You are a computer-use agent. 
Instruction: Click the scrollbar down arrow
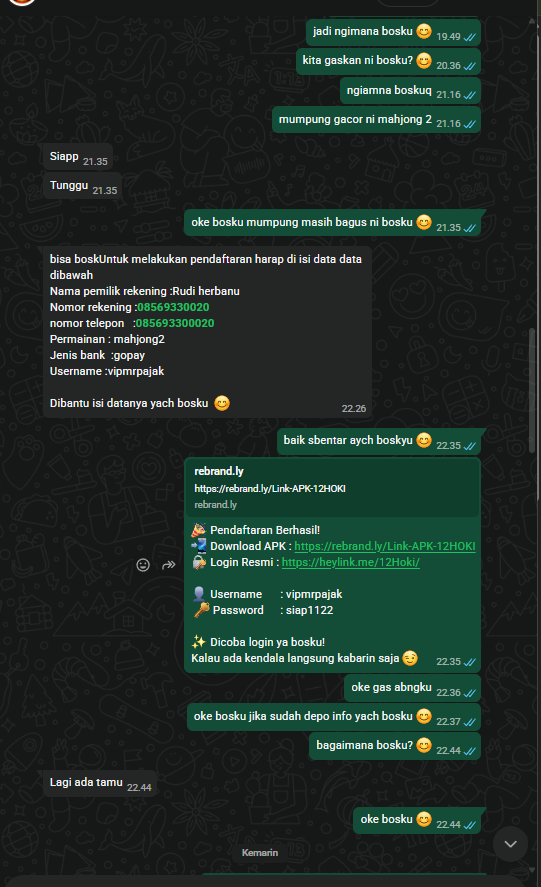532,870
